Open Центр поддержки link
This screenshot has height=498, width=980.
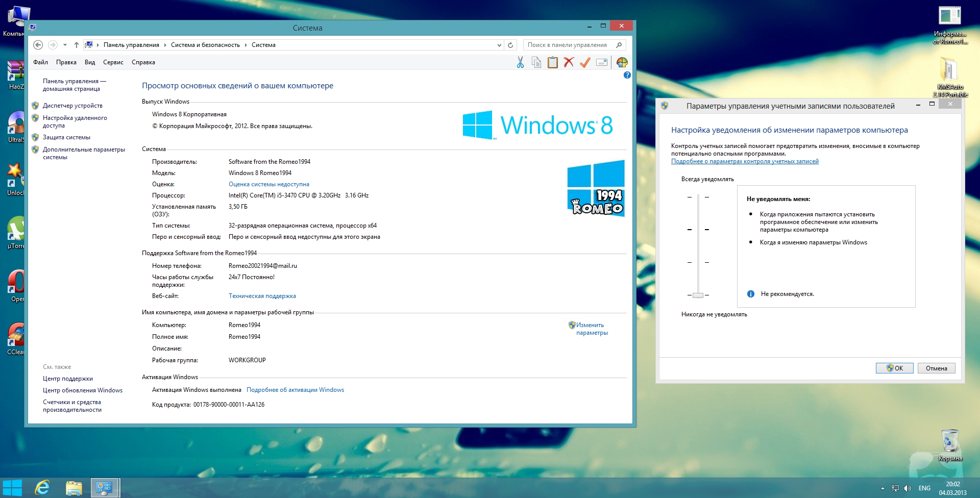pos(67,379)
